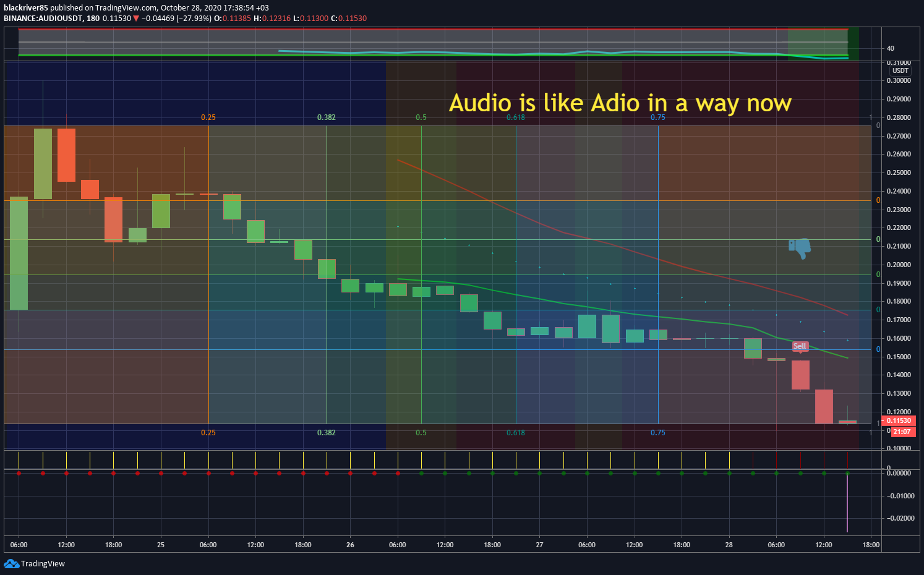Click the 25 date label on time axis
This screenshot has width=924, height=575.
tap(161, 545)
